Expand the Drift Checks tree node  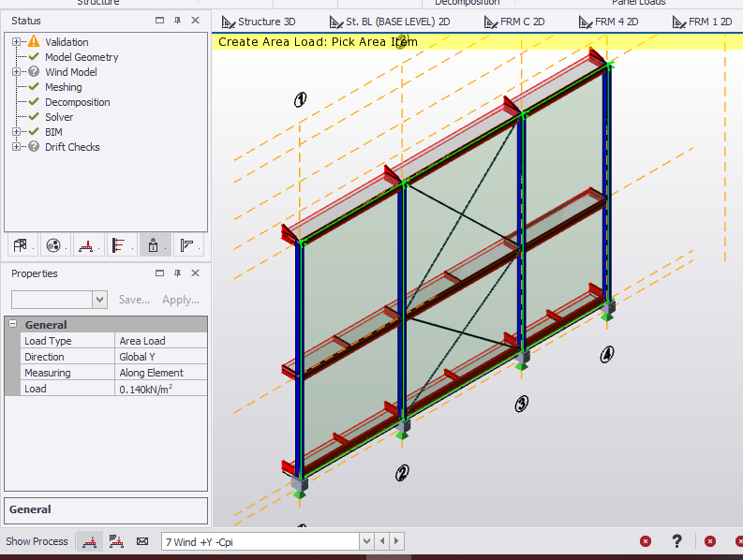coord(16,147)
